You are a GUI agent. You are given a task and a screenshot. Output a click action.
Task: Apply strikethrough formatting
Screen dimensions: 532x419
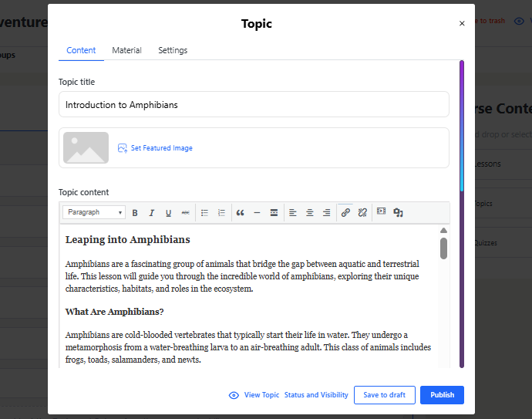[186, 212]
